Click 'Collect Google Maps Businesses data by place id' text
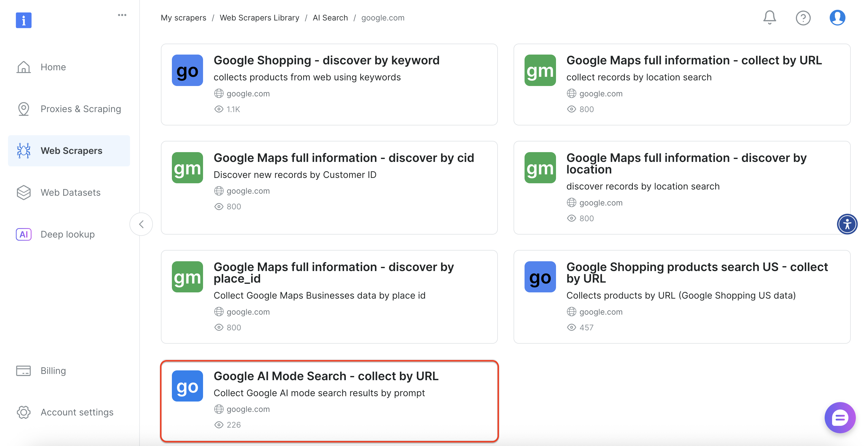 [319, 296]
